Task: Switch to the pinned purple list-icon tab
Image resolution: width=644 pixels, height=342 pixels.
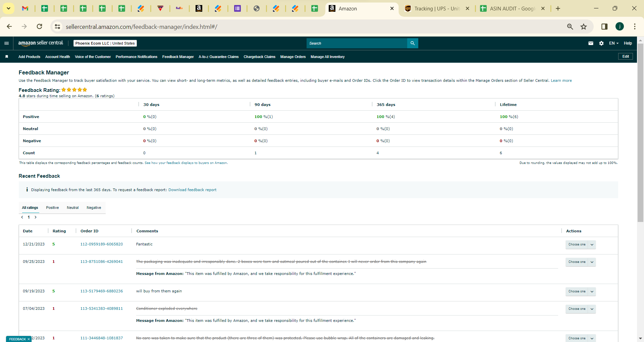Action: pos(237,8)
